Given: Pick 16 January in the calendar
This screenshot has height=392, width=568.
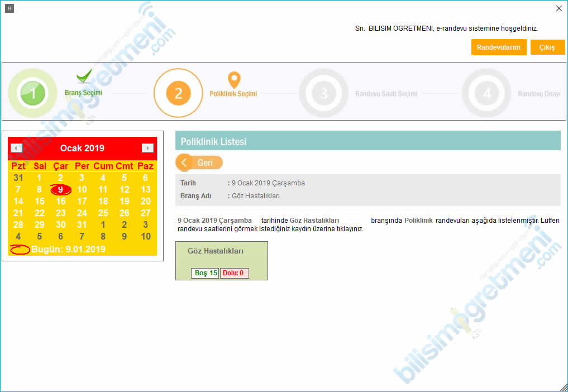Looking at the screenshot, I should (x=60, y=201).
